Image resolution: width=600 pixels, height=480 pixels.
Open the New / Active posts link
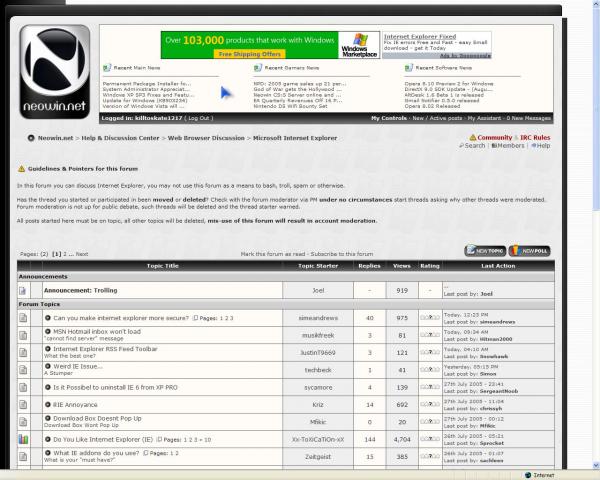[437, 118]
